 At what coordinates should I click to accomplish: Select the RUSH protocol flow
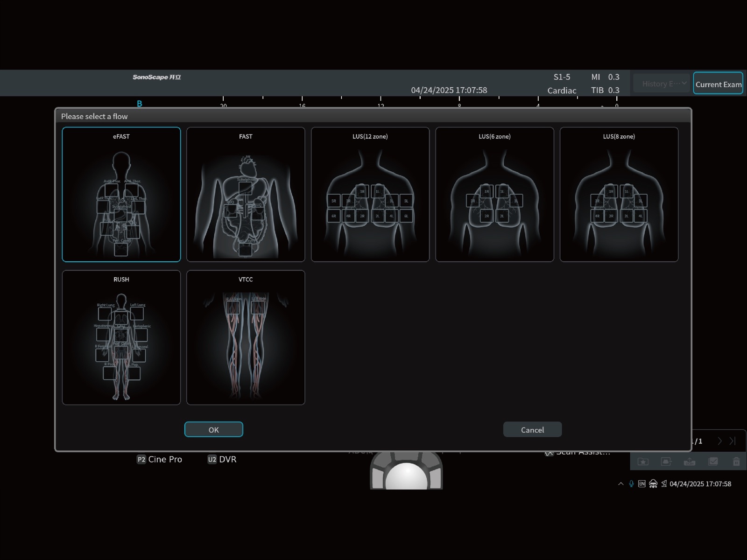(121, 337)
